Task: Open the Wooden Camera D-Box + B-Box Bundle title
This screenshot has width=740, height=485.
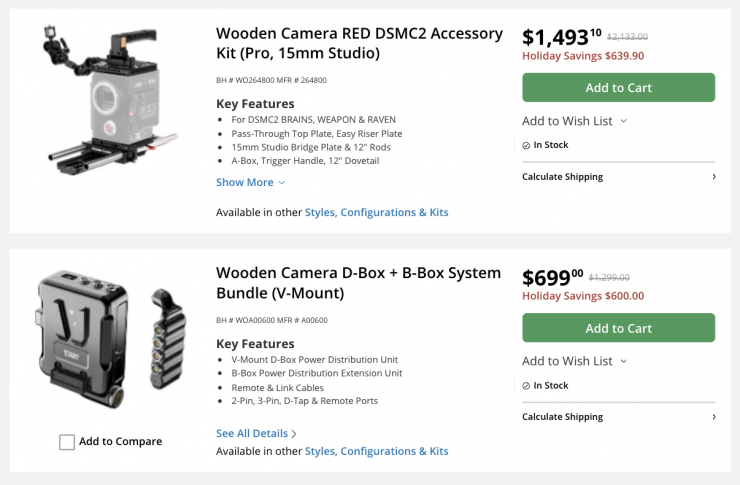Action: pyautogui.click(x=358, y=282)
